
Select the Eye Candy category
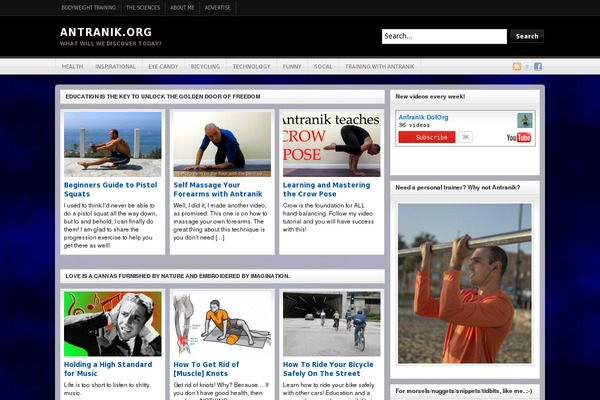(163, 66)
